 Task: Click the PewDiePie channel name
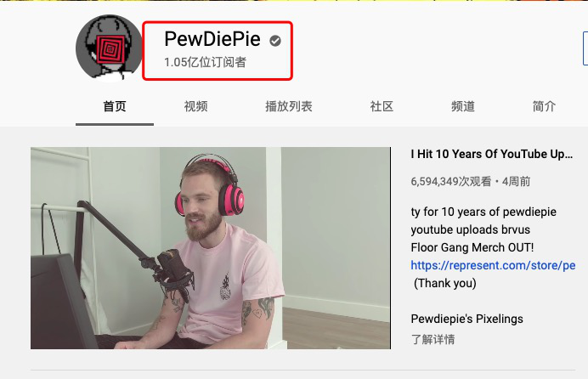coord(212,39)
